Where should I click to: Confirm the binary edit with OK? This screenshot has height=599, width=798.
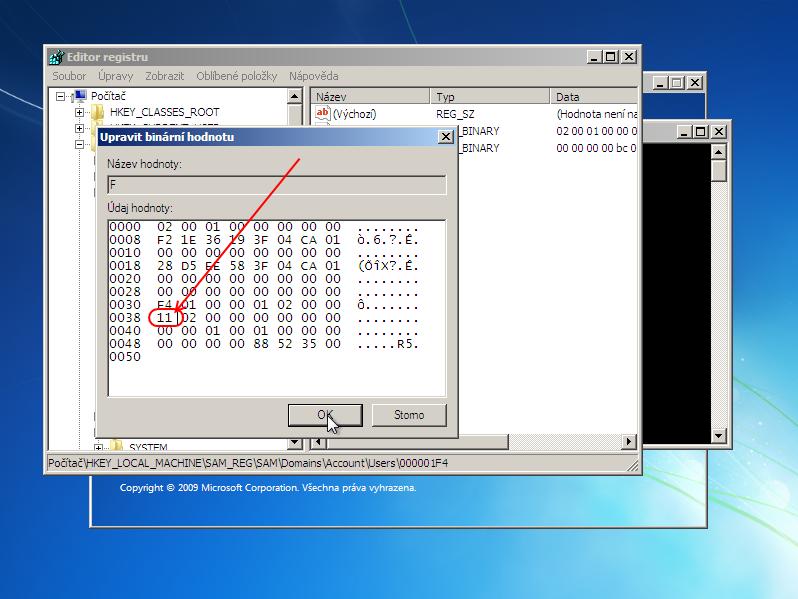point(324,415)
